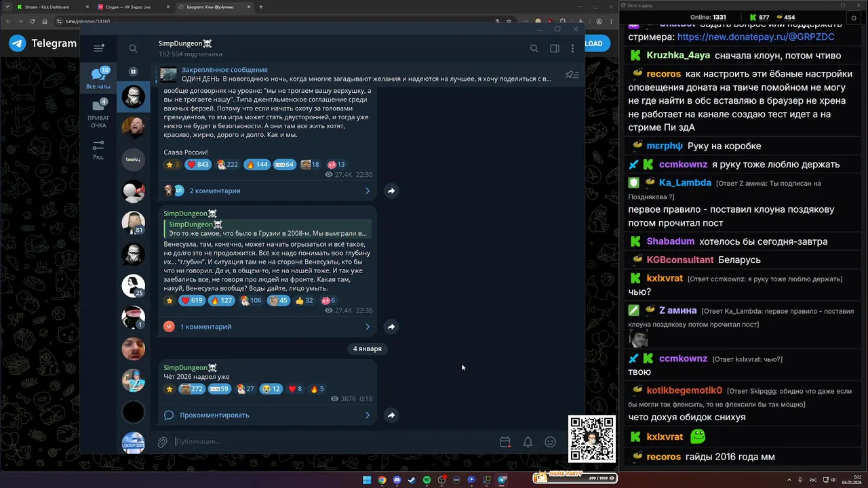Click the 4 января date marker
868x488 pixels.
pyautogui.click(x=367, y=348)
